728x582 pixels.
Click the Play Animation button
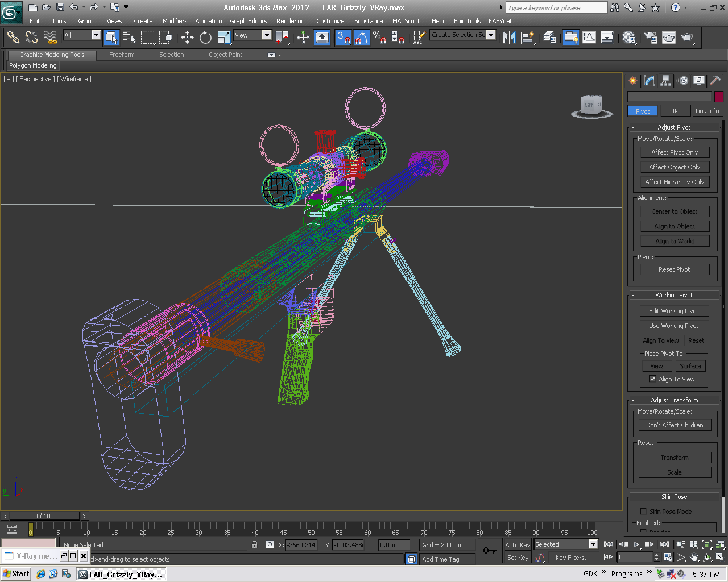(636, 544)
